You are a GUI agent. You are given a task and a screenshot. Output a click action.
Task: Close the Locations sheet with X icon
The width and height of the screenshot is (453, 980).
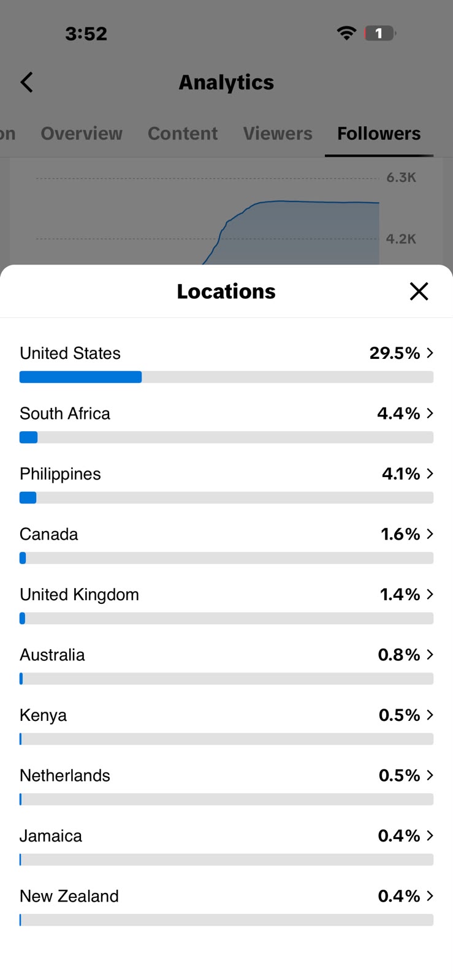[x=419, y=292]
